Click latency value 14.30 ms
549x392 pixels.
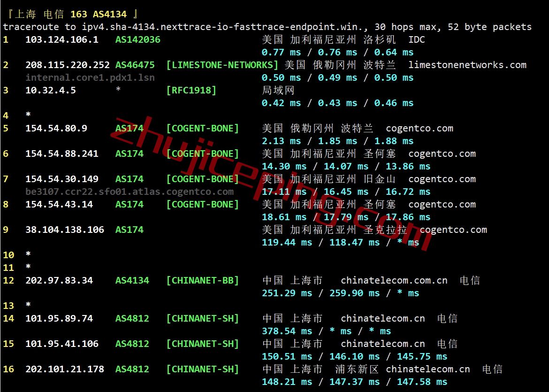tap(284, 166)
